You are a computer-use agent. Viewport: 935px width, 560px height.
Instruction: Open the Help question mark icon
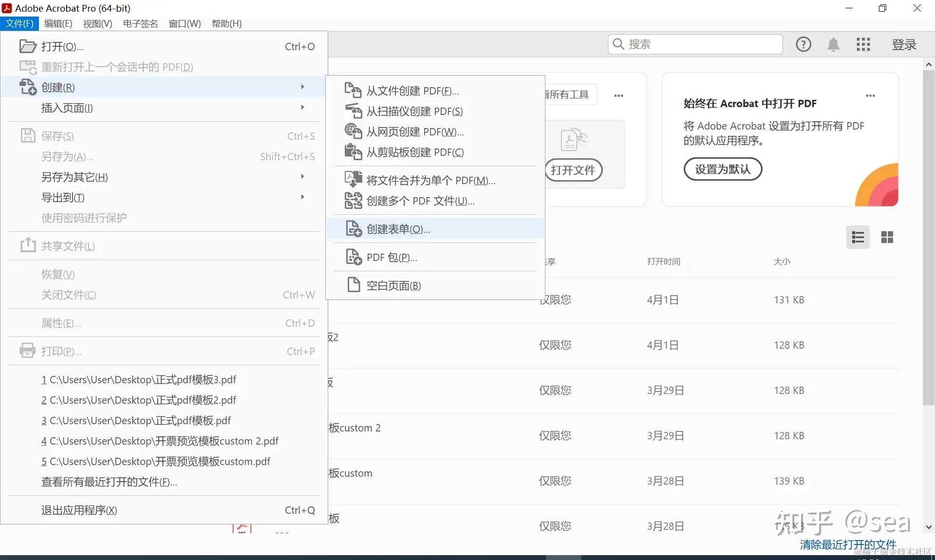pos(803,44)
